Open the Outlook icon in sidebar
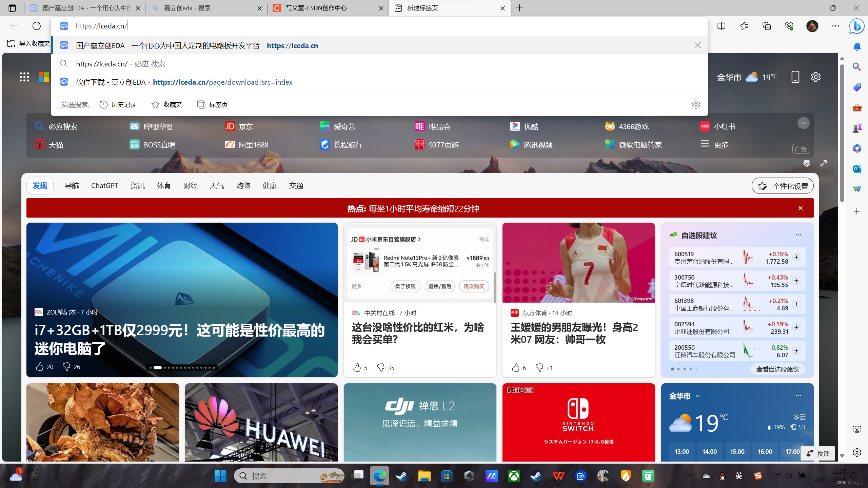Screen dimensions: 868x488 pyautogui.click(x=857, y=168)
